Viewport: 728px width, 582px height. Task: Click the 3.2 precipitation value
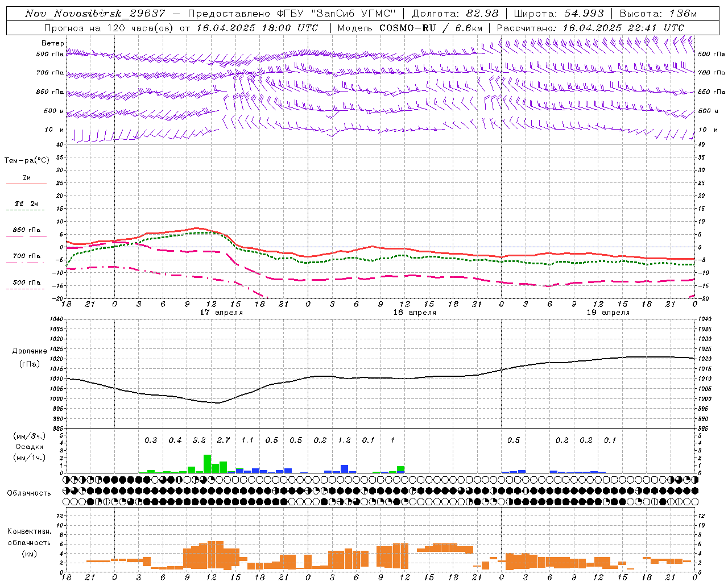(199, 440)
